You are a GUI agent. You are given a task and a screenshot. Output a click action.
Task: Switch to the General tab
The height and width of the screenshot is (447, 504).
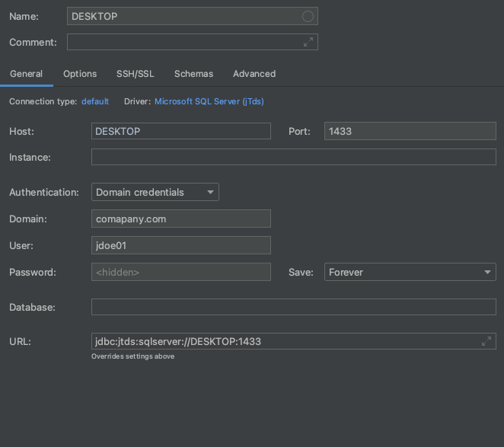coord(27,74)
